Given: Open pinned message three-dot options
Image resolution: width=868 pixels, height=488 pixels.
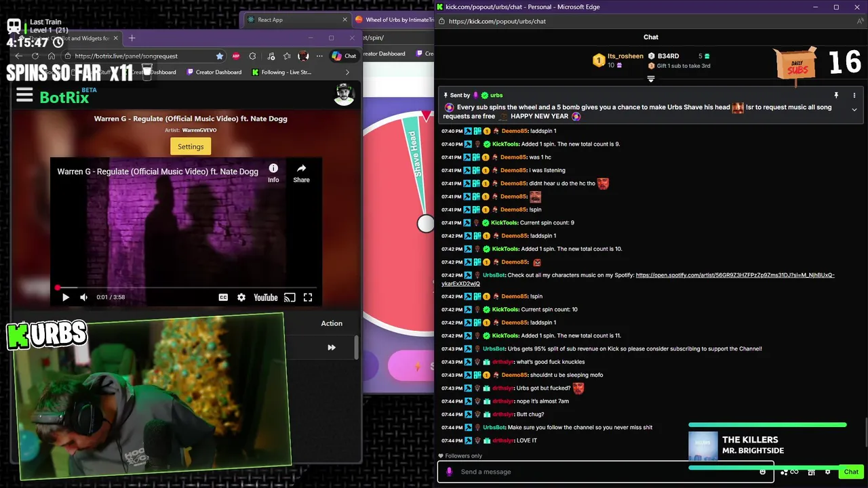Looking at the screenshot, I should click(854, 96).
